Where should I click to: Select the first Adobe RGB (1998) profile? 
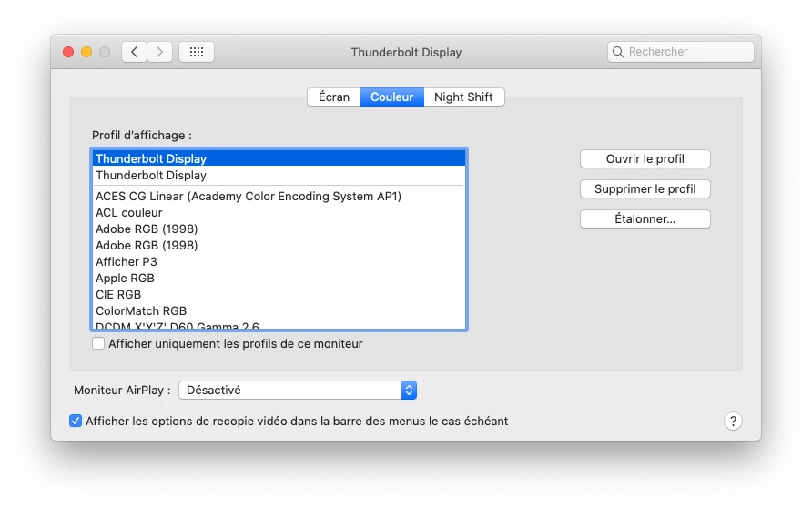pyautogui.click(x=279, y=229)
